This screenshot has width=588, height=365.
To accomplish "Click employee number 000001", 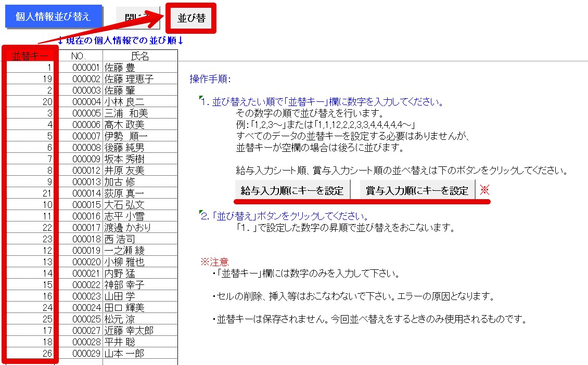I will pos(79,68).
